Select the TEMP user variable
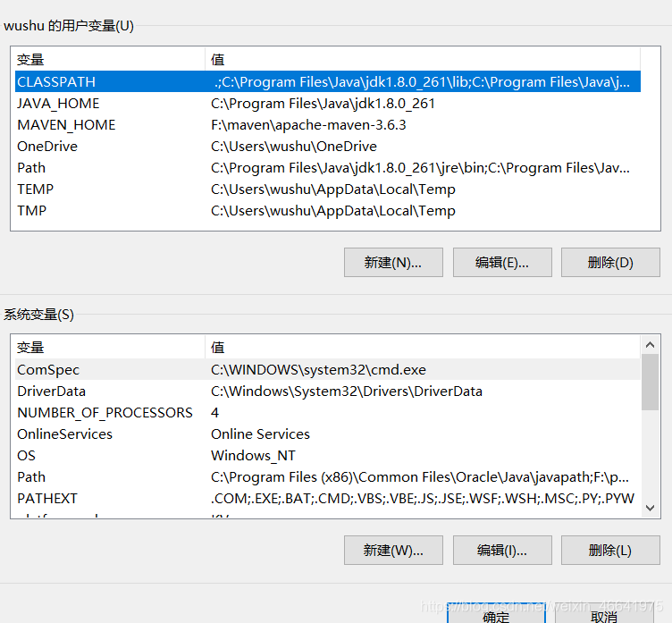The image size is (672, 623). click(328, 189)
